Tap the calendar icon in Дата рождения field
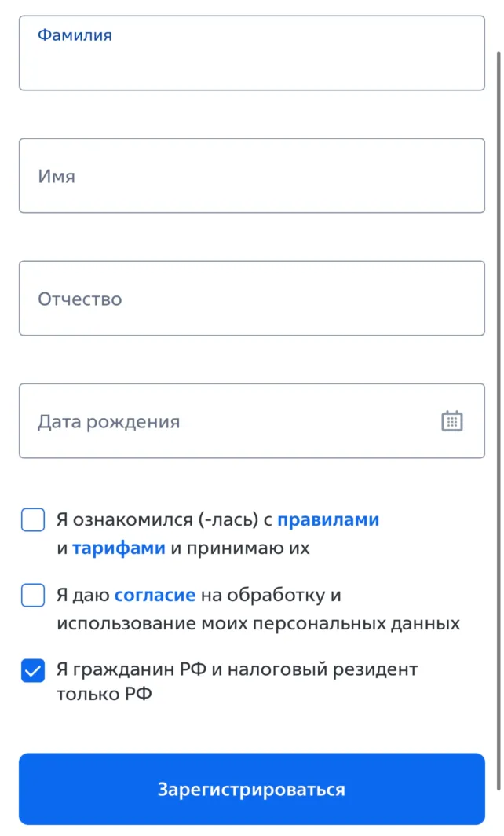Image resolution: width=504 pixels, height=836 pixels. tap(452, 421)
